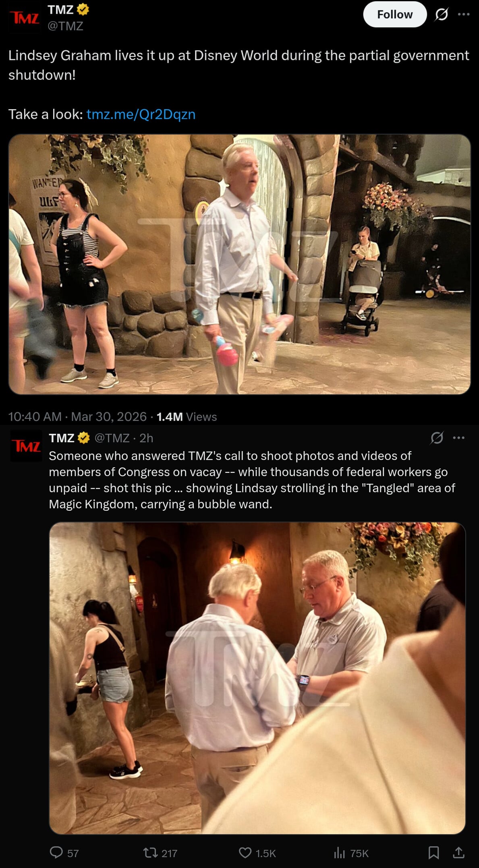This screenshot has width=479, height=868.
Task: Click the @TMZ handle in main post
Action: [x=65, y=26]
